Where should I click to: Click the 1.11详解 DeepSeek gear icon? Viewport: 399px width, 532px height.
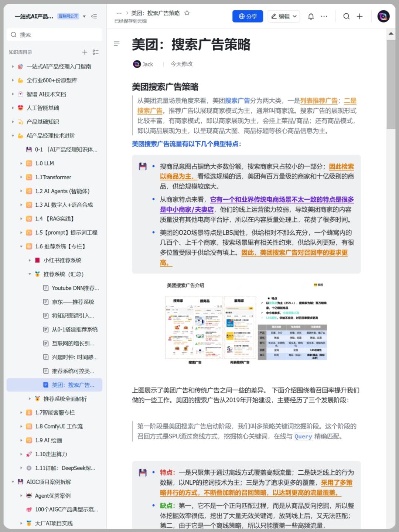(29, 468)
